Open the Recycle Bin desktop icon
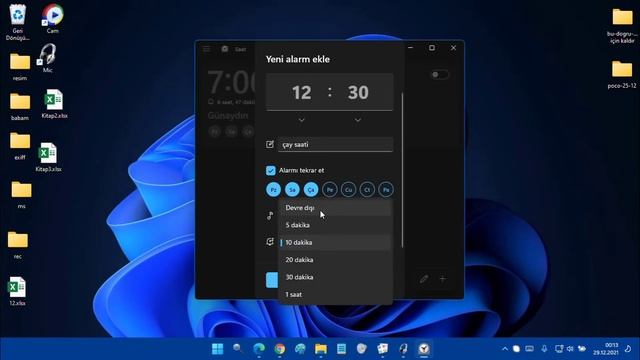This screenshot has height=360, width=640. click(18, 22)
